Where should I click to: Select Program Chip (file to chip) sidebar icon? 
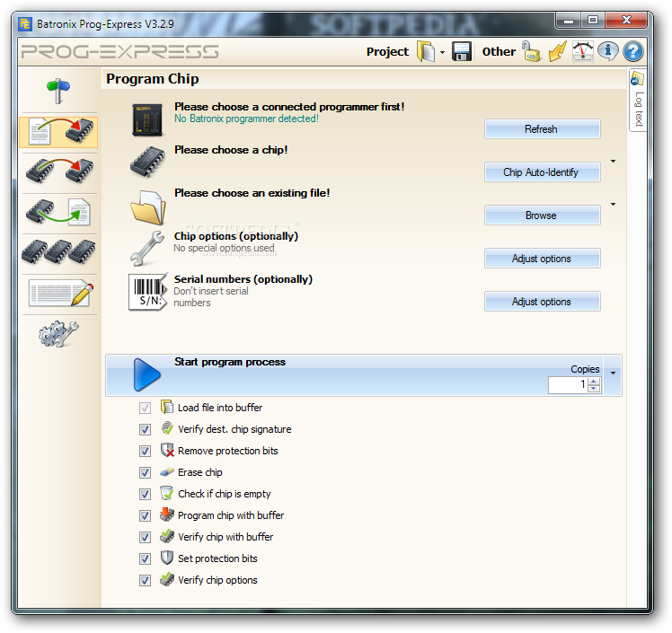pos(58,131)
